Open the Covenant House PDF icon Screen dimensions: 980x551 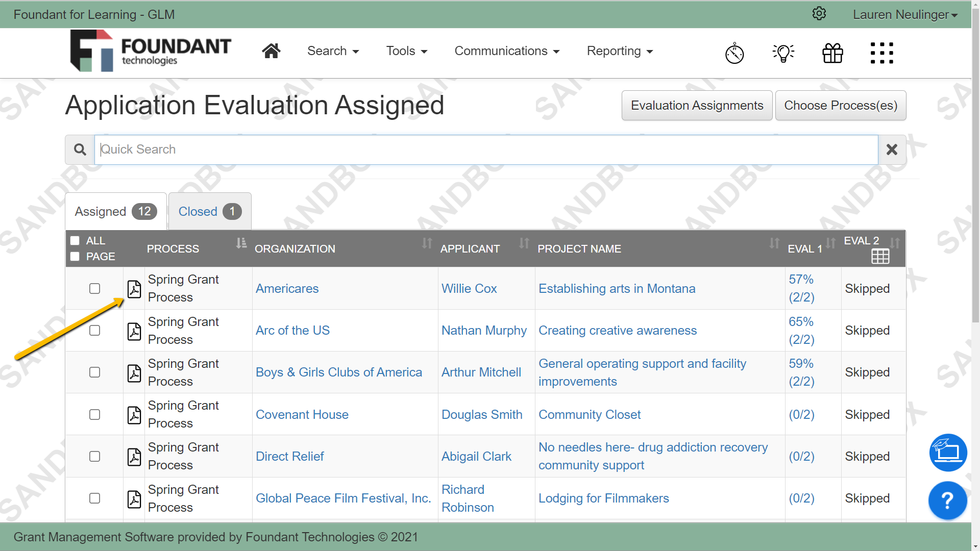134,415
